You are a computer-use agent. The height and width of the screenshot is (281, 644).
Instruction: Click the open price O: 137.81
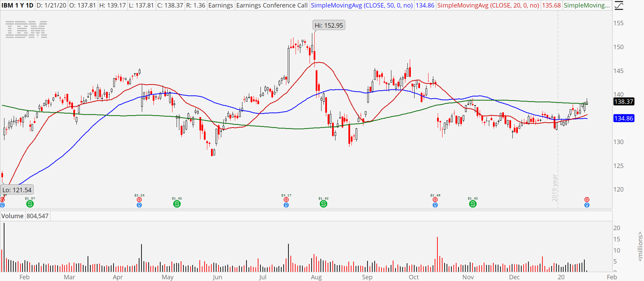point(83,5)
